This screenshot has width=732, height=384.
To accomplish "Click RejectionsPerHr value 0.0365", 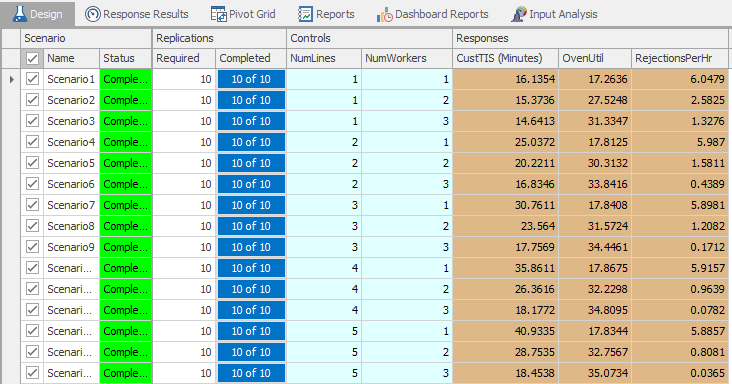I will (680, 373).
